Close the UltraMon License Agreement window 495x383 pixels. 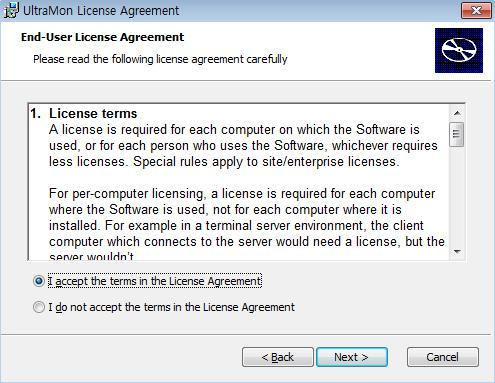(476, 10)
